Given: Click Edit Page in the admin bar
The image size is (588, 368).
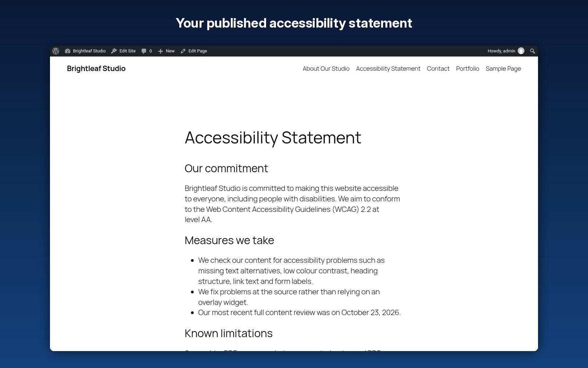Looking at the screenshot, I should click(x=198, y=51).
